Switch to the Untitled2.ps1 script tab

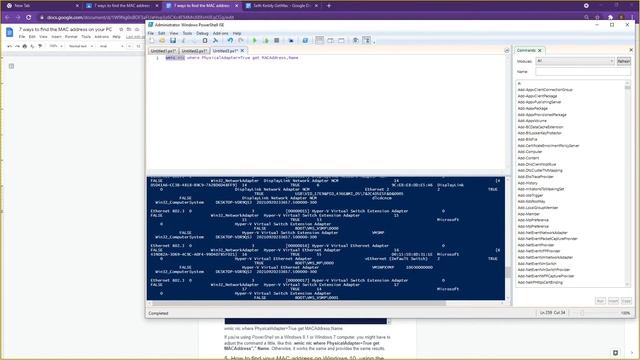(x=194, y=51)
